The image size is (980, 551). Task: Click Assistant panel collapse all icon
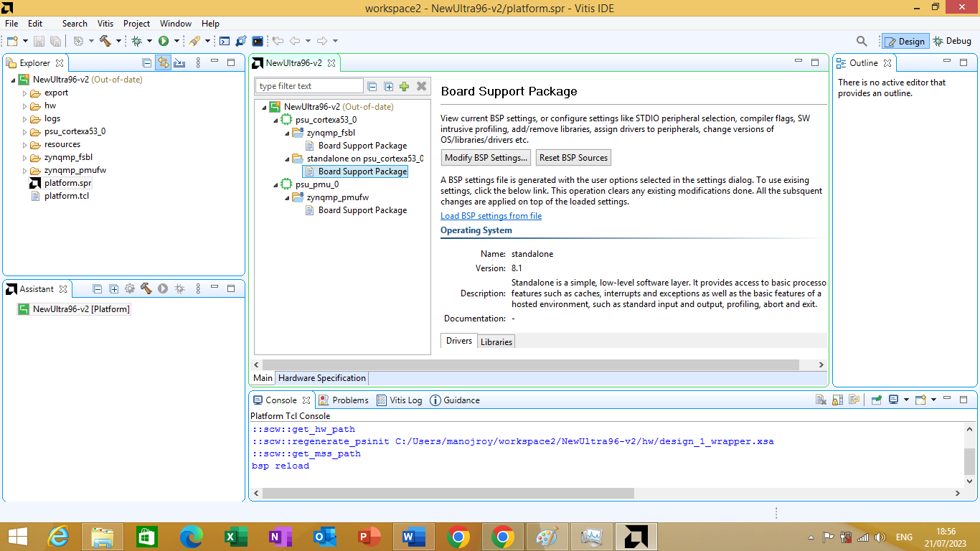pos(98,288)
